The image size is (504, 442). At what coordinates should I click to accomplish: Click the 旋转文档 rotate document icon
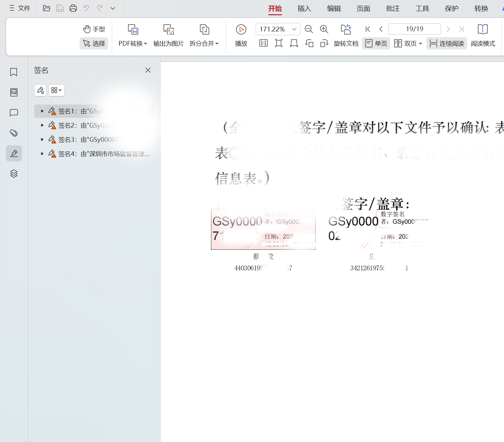[346, 30]
